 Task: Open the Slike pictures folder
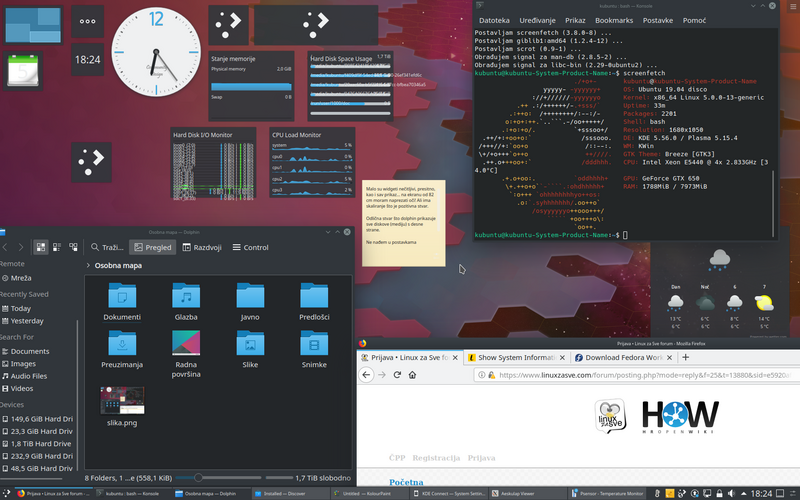coord(250,349)
